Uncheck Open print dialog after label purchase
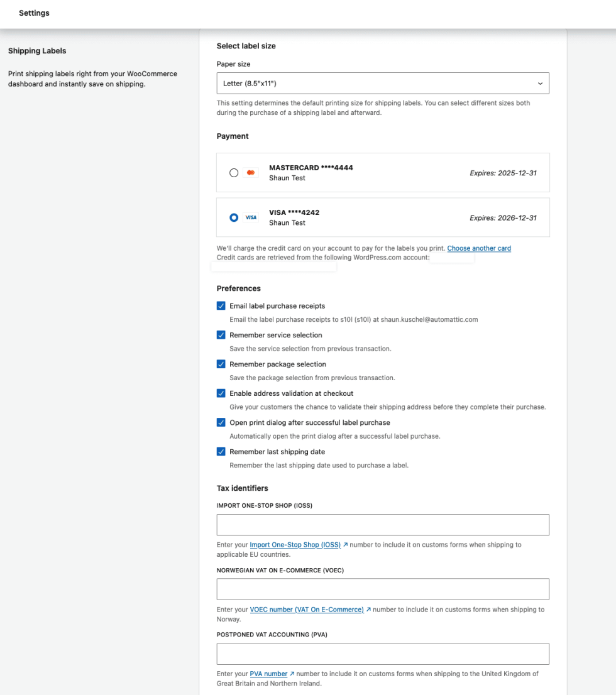 [x=221, y=422]
